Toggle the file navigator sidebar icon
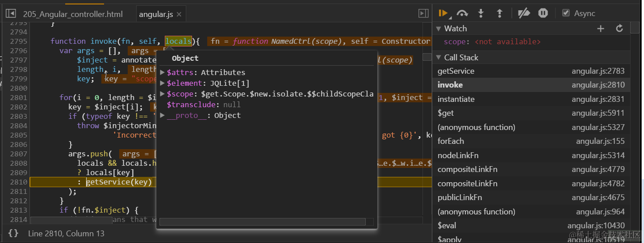The image size is (644, 243). (11, 14)
